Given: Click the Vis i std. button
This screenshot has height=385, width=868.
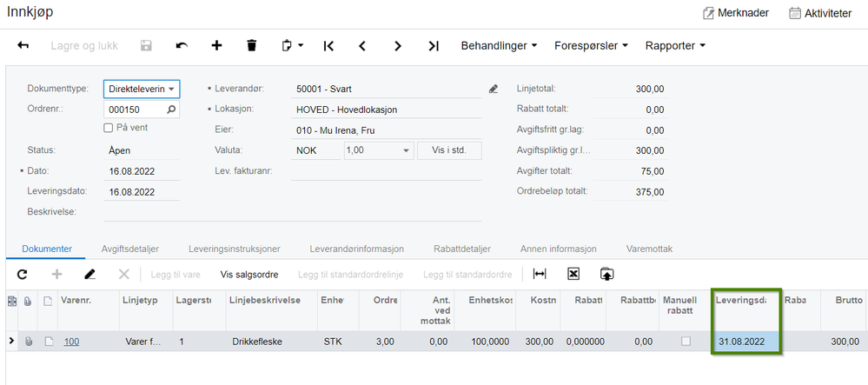Looking at the screenshot, I should pos(449,150).
